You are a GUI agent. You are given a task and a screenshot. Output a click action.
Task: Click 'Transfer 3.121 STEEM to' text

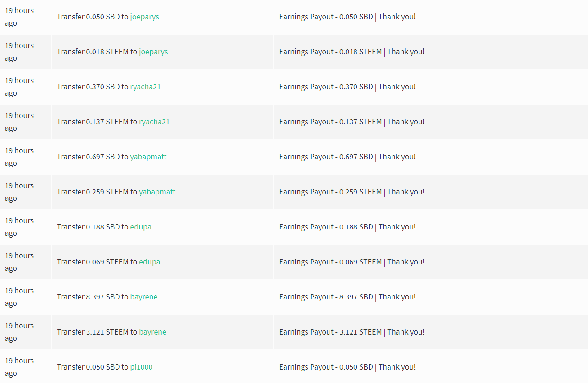(x=97, y=332)
